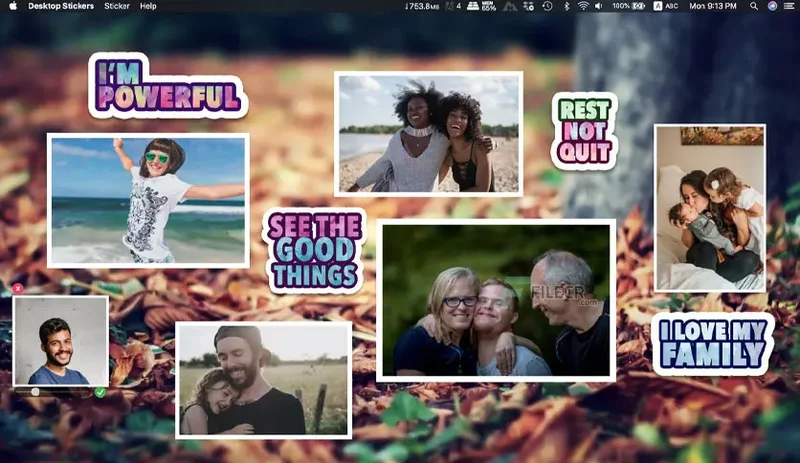800x463 pixels.
Task: Adjust the sticker size slider handle
Action: click(x=35, y=392)
